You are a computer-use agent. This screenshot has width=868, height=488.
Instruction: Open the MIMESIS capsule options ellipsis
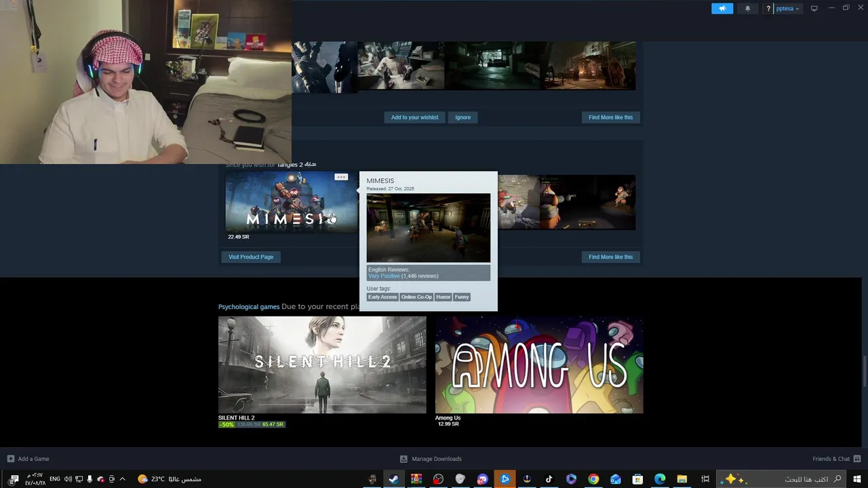click(x=341, y=178)
